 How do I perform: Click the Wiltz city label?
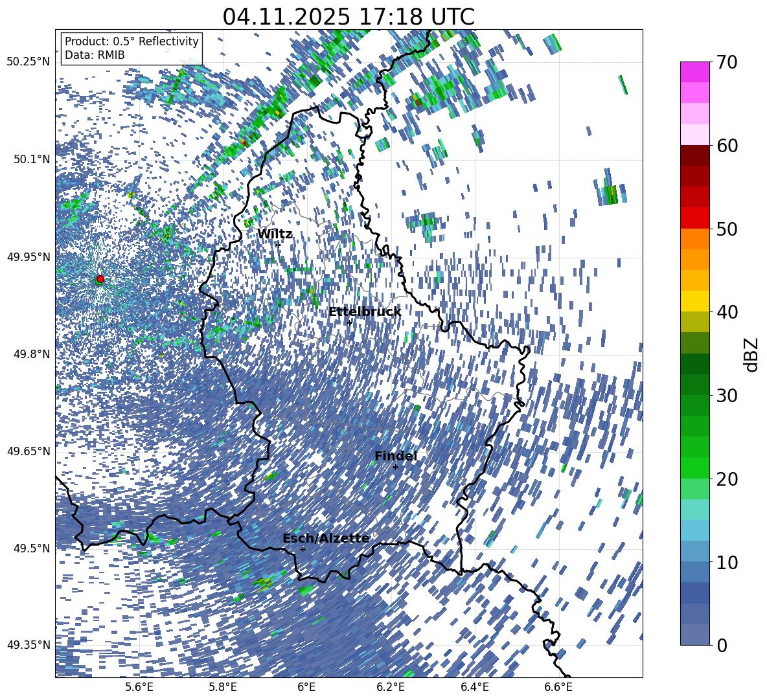click(275, 234)
